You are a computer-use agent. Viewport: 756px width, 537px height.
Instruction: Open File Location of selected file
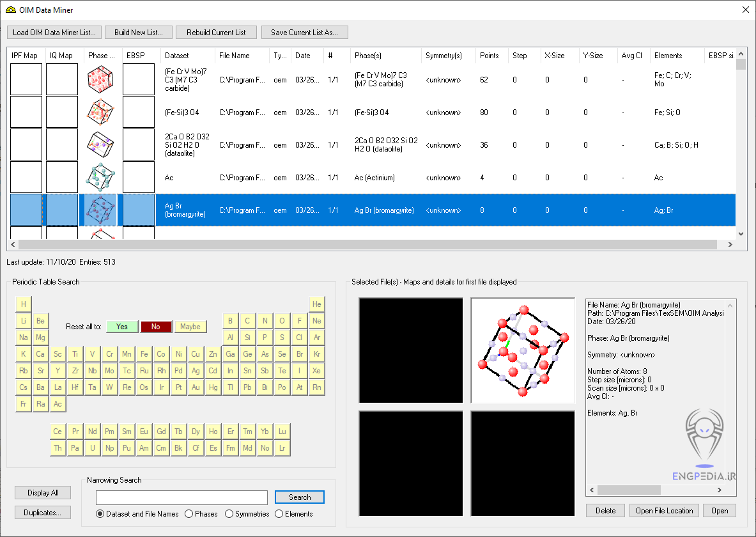[664, 511]
